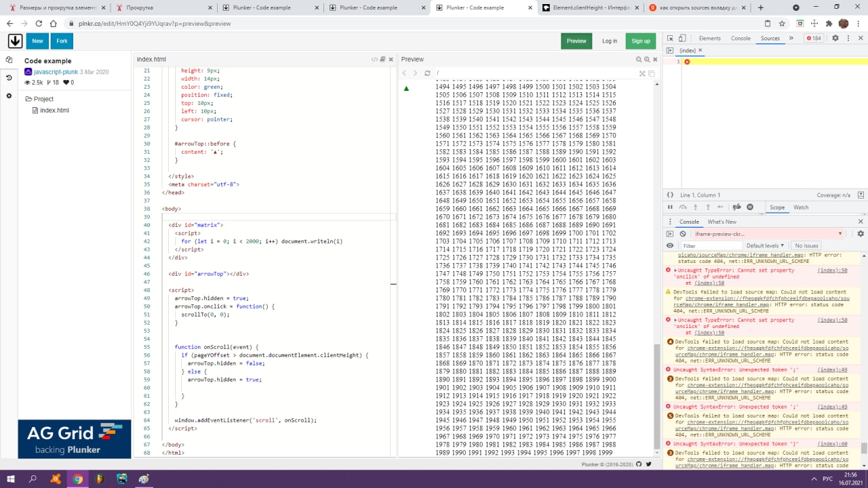
Task: Open the version history sidebar icon
Action: point(9,78)
